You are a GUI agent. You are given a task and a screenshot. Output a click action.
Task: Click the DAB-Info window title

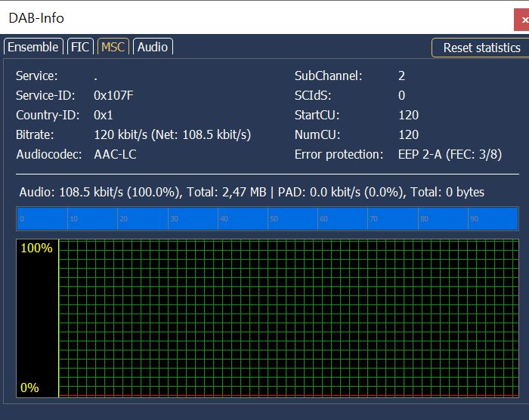(36, 18)
